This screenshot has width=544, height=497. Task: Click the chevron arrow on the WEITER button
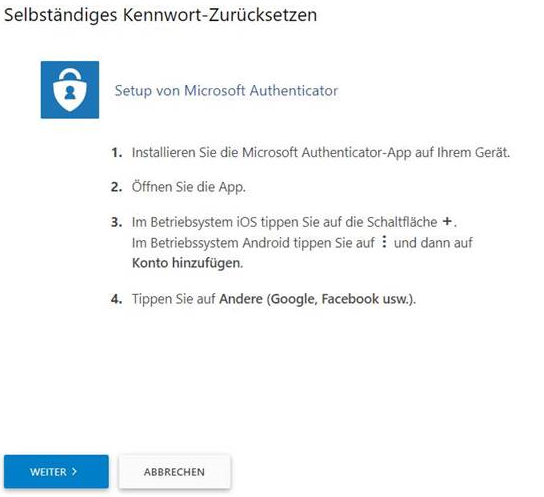click(x=74, y=471)
